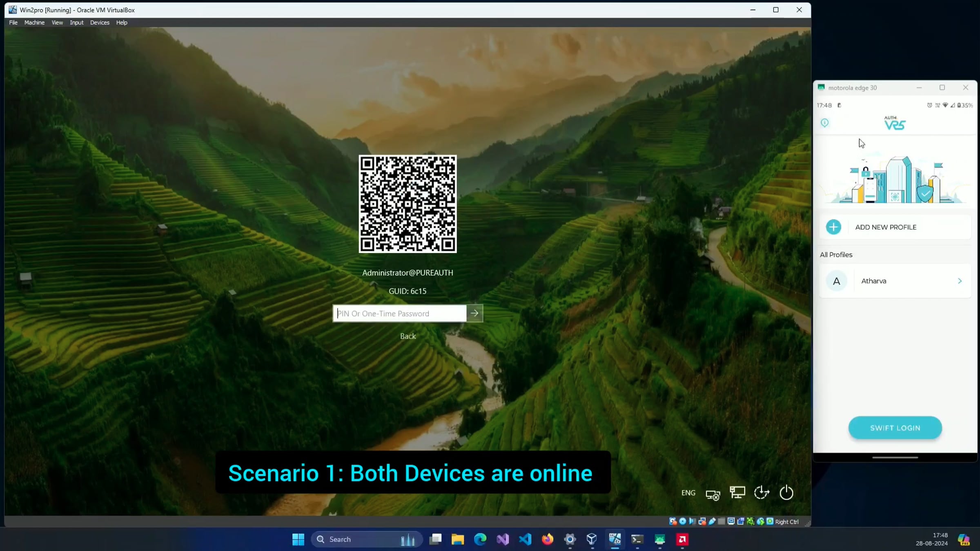Click the display indicator in VirtualBox status bar

(731, 521)
